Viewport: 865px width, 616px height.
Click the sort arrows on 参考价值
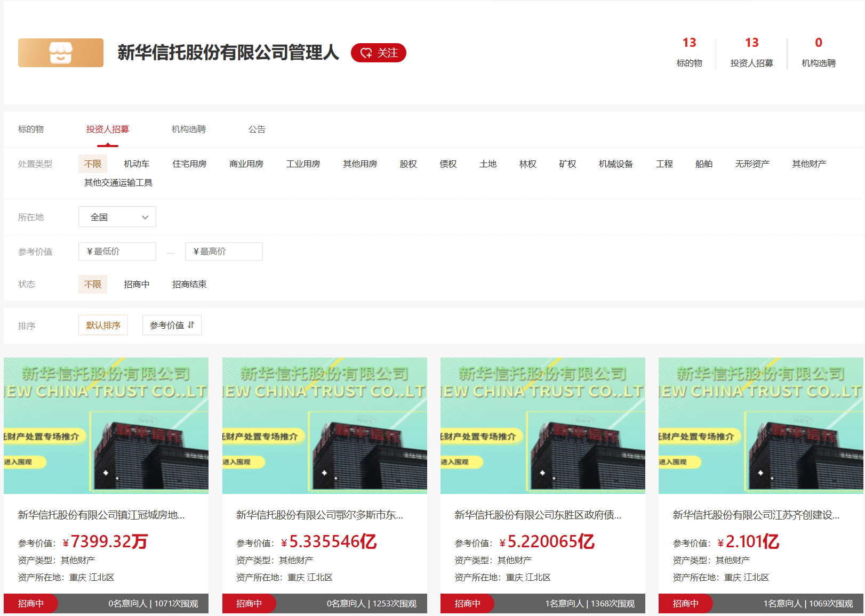tap(191, 325)
